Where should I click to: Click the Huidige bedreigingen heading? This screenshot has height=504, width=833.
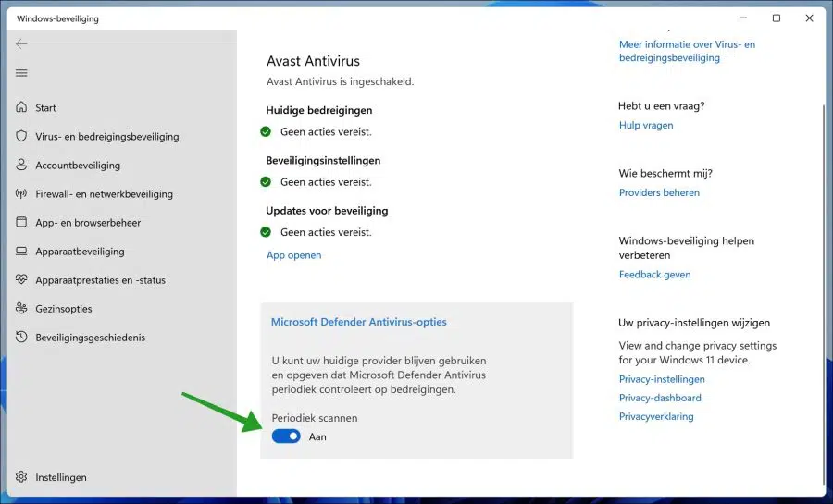pyautogui.click(x=318, y=110)
